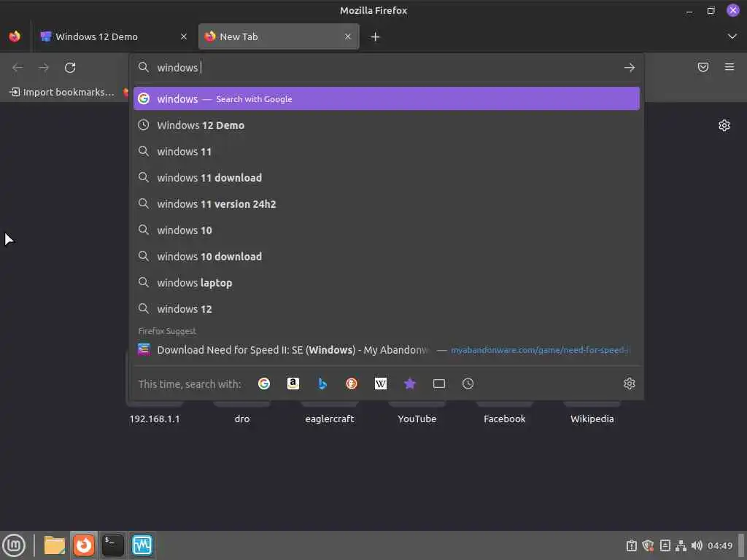Choose the 'windows laptop' suggestion
The height and width of the screenshot is (560, 747).
pos(387,282)
